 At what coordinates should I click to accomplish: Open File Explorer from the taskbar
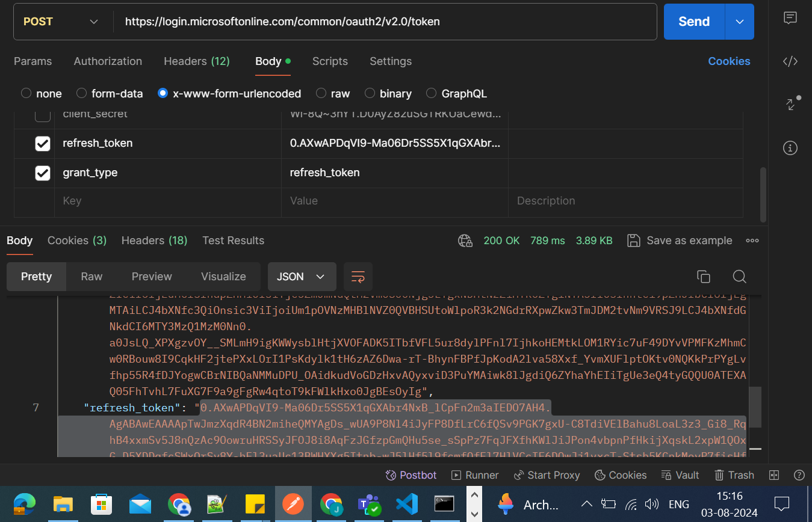(x=63, y=504)
